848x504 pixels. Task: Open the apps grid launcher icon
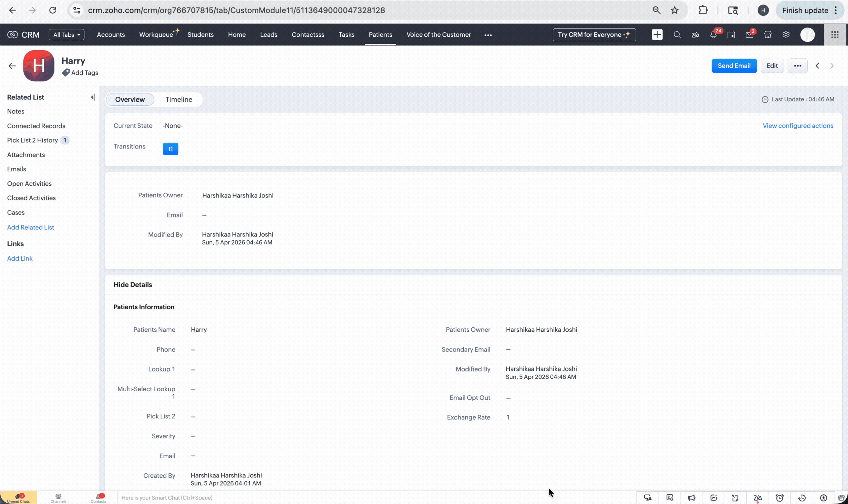tap(835, 35)
